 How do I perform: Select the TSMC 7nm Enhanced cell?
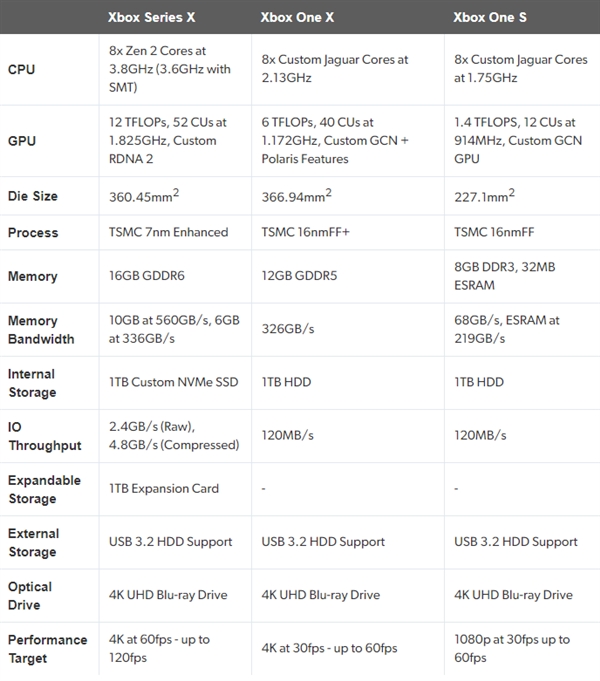tap(168, 232)
